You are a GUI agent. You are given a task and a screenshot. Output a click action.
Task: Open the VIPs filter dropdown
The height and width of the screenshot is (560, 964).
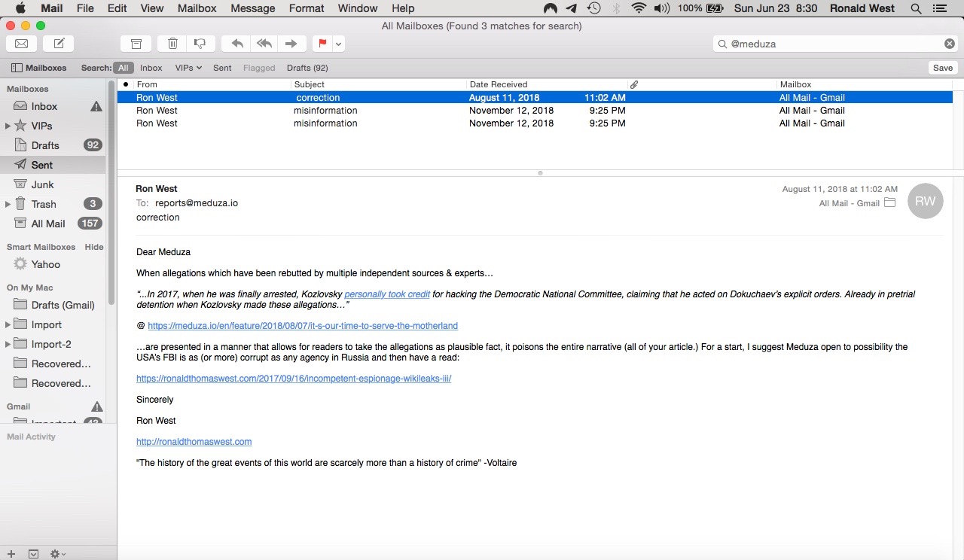(x=188, y=68)
